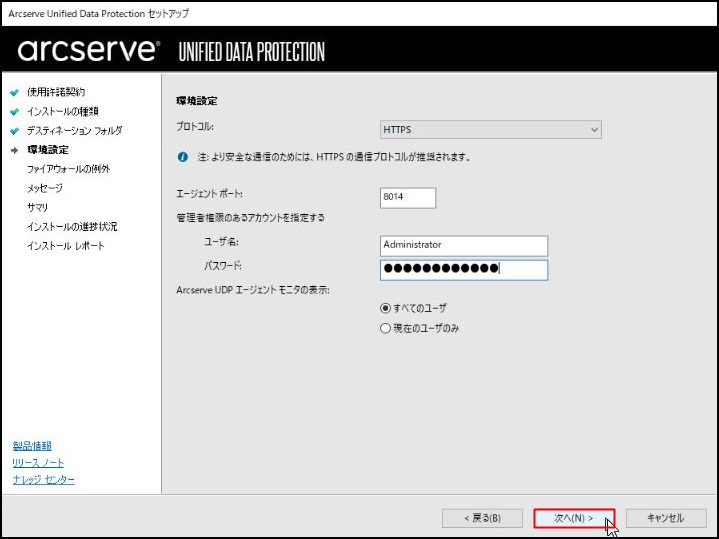The image size is (719, 539).
Task: Focus the パスワード input field
Action: point(464,270)
